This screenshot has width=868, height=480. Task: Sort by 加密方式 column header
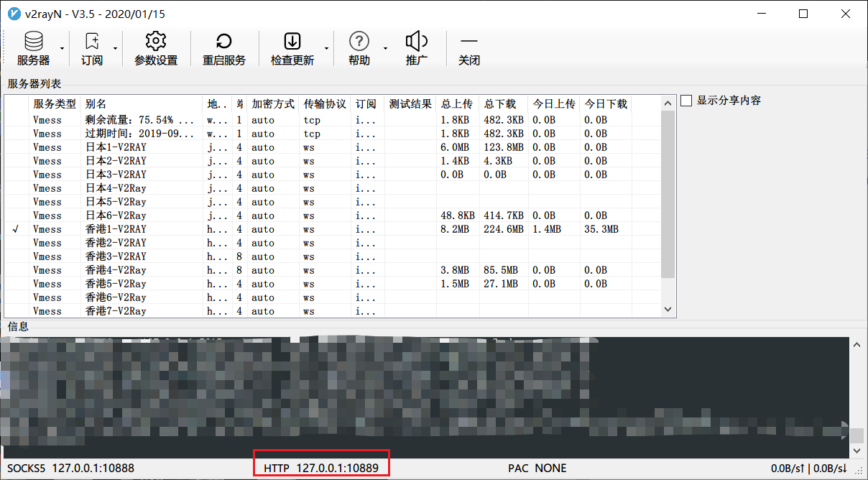273,104
